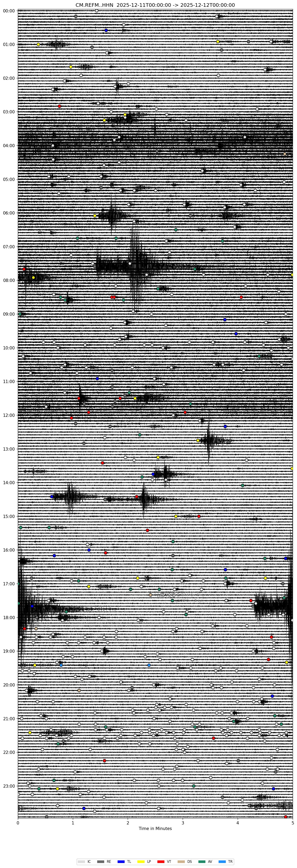The image size is (297, 868).
Task: Pick the tan DS legend swatch
Action: [x=181, y=859]
